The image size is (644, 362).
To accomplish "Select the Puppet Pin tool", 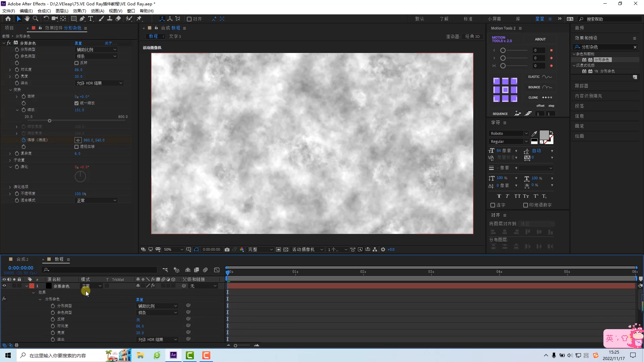I will tap(139, 19).
